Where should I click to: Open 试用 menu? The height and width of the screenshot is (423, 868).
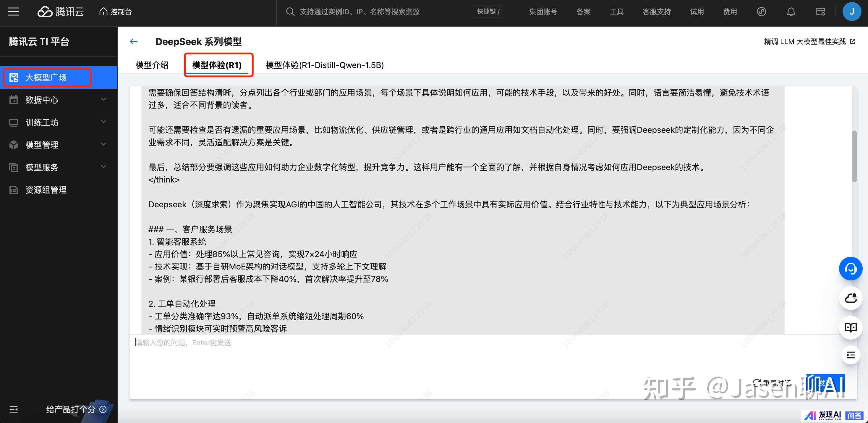697,12
